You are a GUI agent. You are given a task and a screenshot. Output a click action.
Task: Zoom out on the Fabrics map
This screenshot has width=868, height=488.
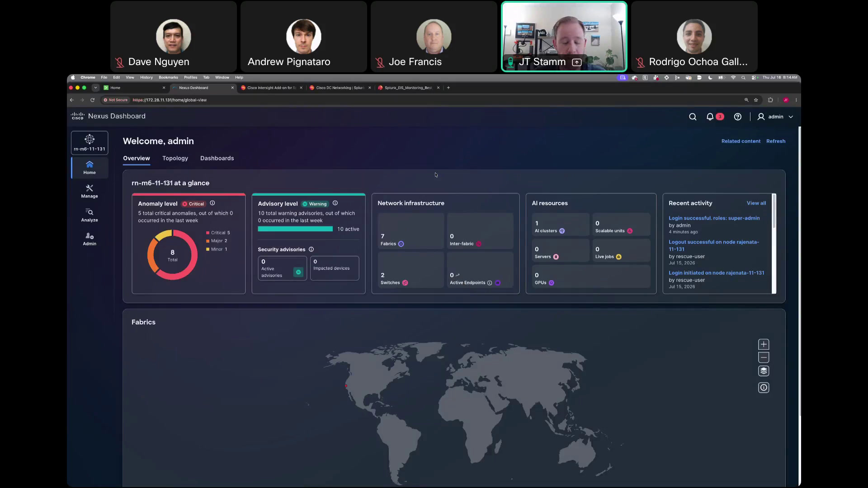click(764, 357)
